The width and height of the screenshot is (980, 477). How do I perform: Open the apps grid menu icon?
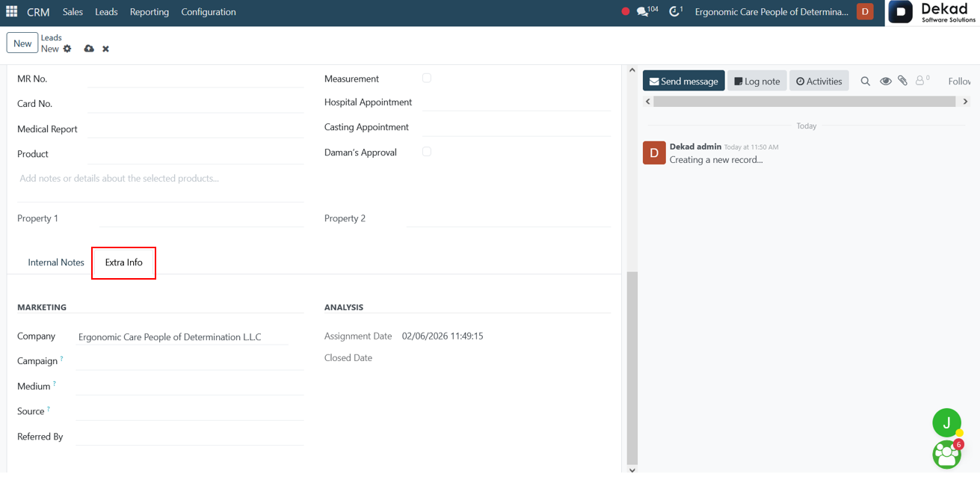tap(12, 12)
